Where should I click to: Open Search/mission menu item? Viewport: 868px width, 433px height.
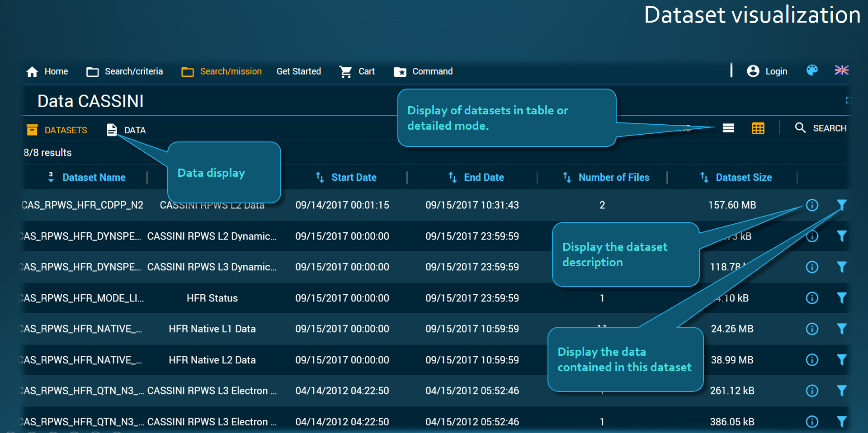point(222,71)
